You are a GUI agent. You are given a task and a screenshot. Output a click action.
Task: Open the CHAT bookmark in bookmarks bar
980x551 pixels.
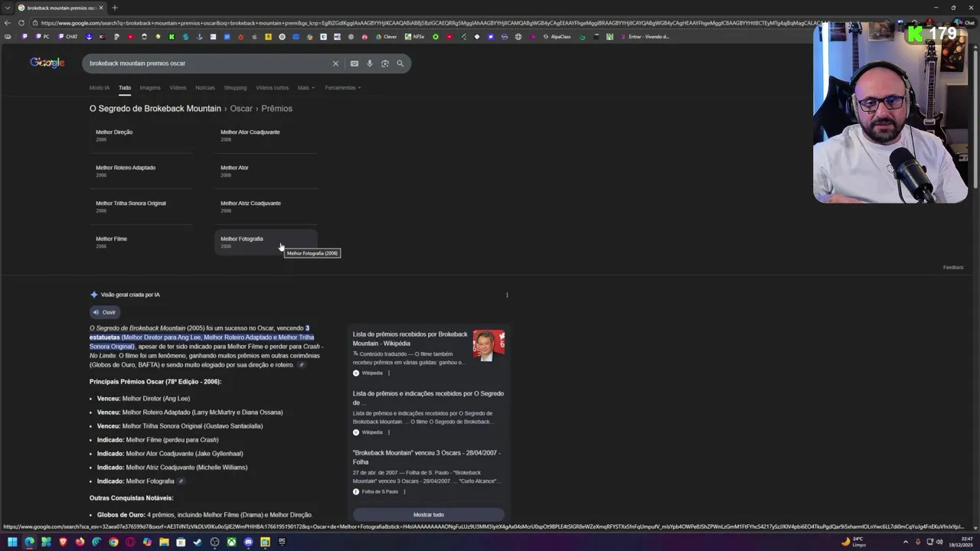(68, 37)
